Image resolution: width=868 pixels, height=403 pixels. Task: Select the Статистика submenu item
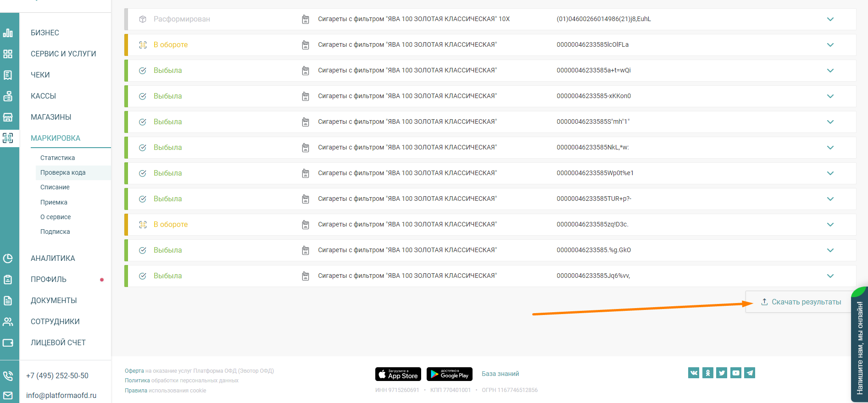[x=57, y=158]
